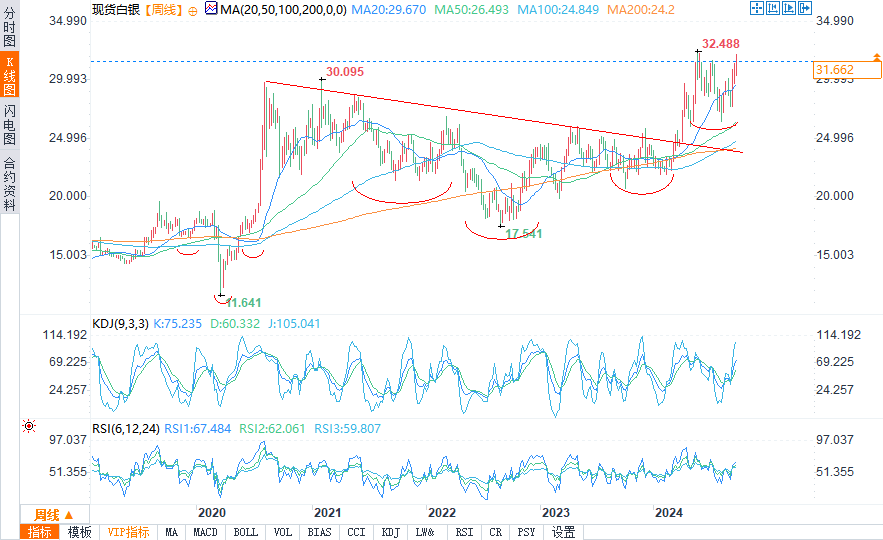Image resolution: width=883 pixels, height=540 pixels.
Task: Choose the PSY indicator button
Action: [x=526, y=532]
